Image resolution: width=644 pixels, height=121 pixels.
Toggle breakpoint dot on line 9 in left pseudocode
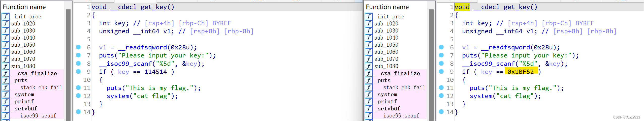pyautogui.click(x=78, y=72)
